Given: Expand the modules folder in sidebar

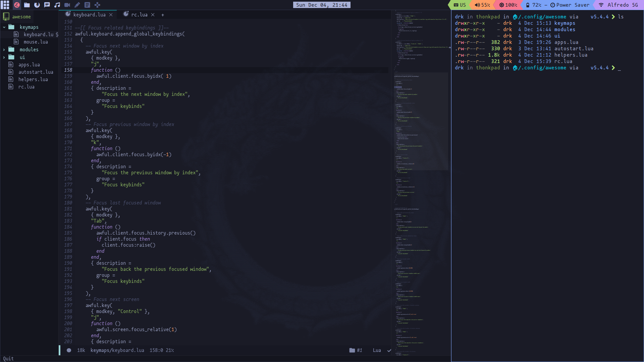Looking at the screenshot, I should pyautogui.click(x=4, y=50).
